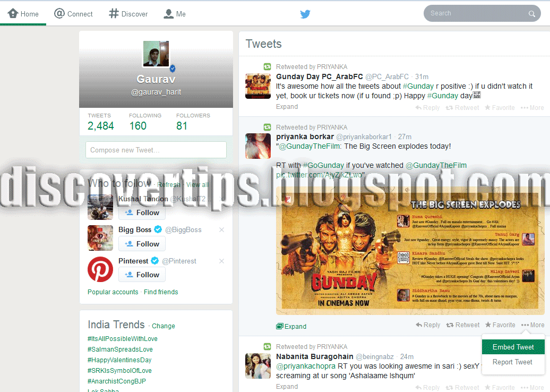Follow Bigg Boss
The width and height of the screenshot is (550, 392).
coord(142,244)
